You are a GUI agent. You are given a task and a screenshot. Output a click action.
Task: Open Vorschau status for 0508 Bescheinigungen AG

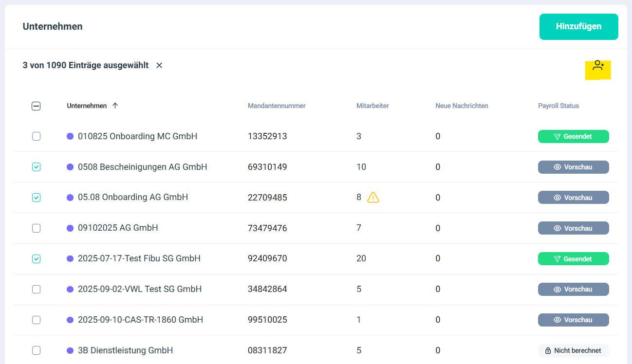pyautogui.click(x=573, y=167)
